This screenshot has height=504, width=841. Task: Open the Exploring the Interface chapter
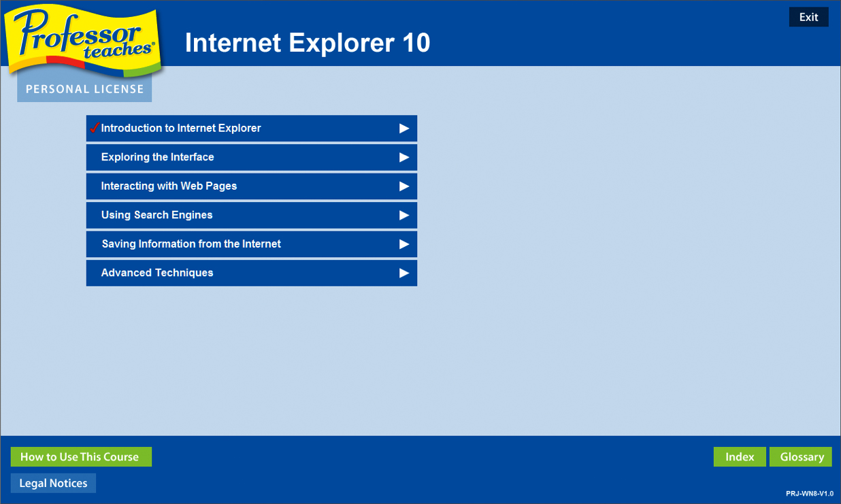coord(251,157)
